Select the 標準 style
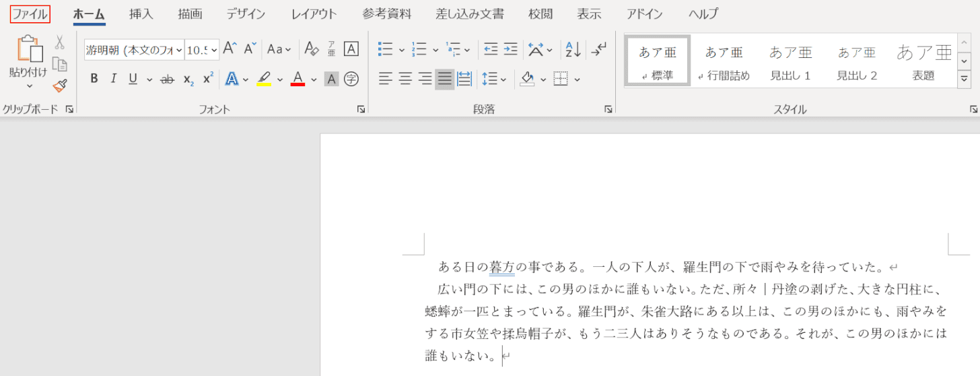Image resolution: width=980 pixels, height=376 pixels. point(658,61)
